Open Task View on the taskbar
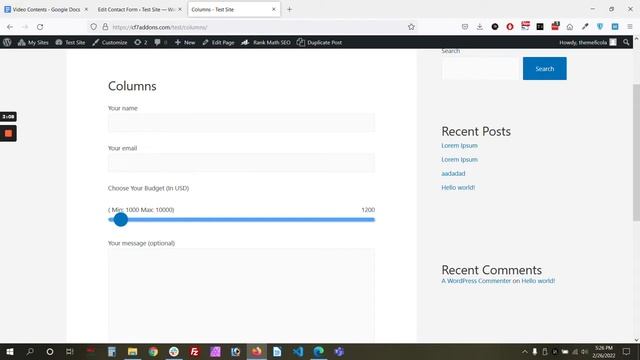The width and height of the screenshot is (640, 360). [x=69, y=351]
